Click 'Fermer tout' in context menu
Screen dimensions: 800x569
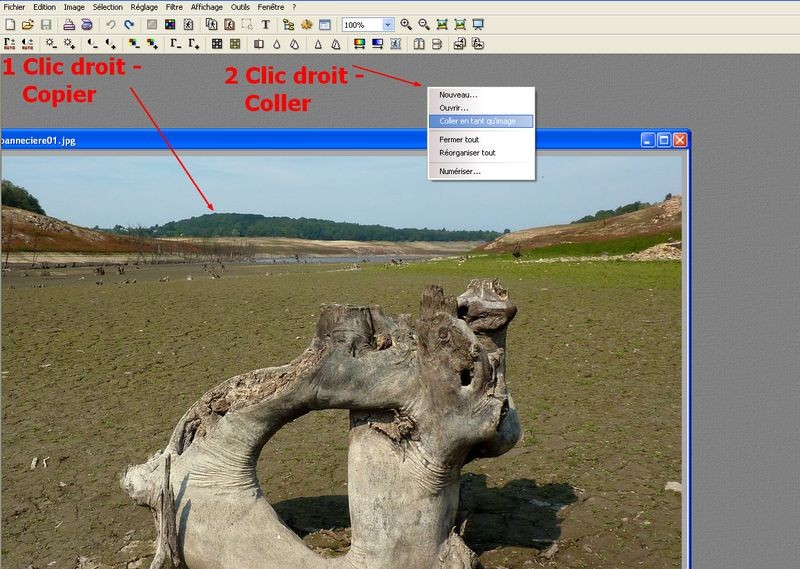point(459,140)
